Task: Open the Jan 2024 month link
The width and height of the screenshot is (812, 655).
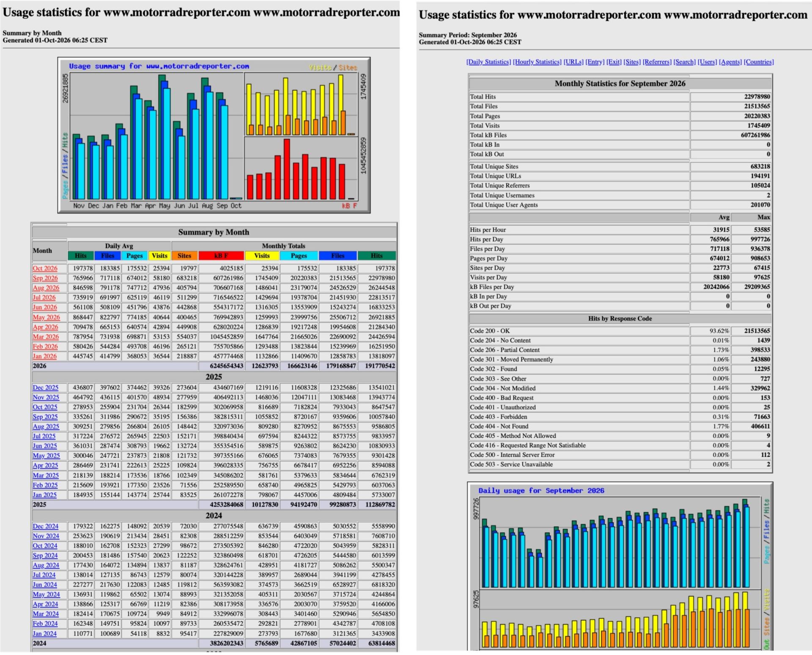Action: tap(44, 634)
